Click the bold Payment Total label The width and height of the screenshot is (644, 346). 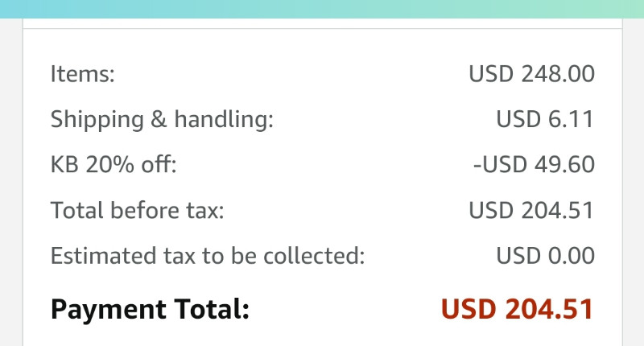point(150,309)
